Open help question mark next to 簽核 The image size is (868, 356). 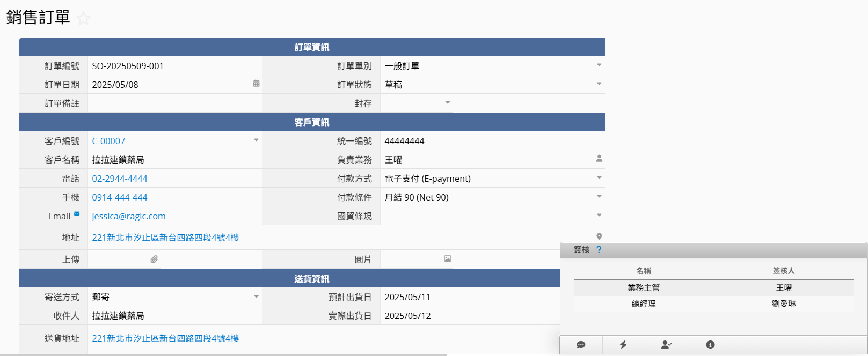click(599, 250)
